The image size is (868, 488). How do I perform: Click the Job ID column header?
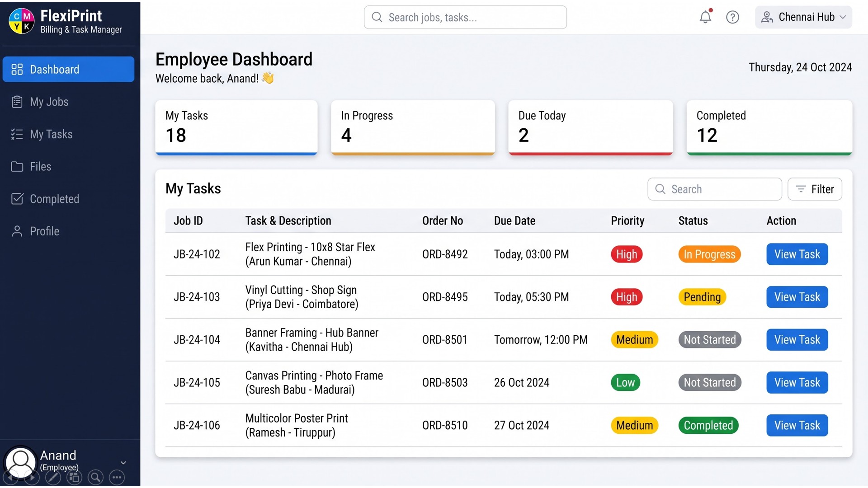coord(188,221)
